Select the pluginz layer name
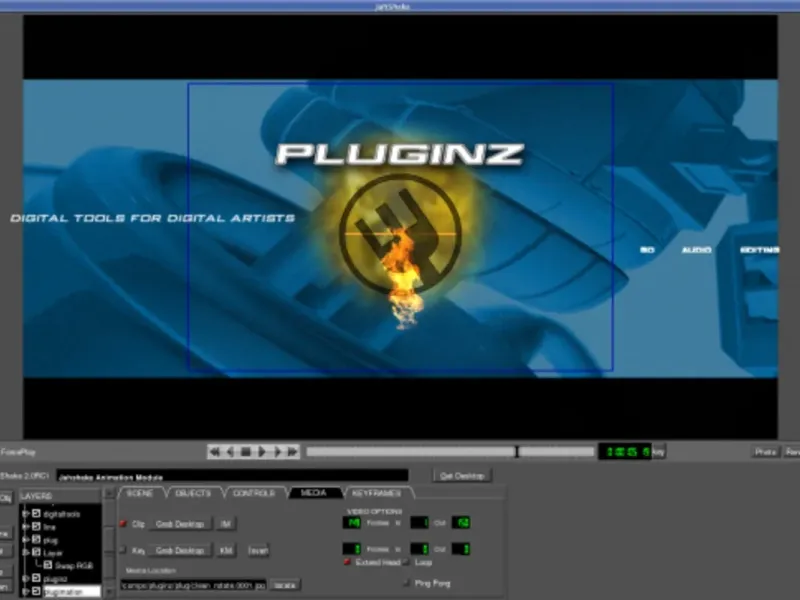This screenshot has width=800, height=600. [56, 579]
